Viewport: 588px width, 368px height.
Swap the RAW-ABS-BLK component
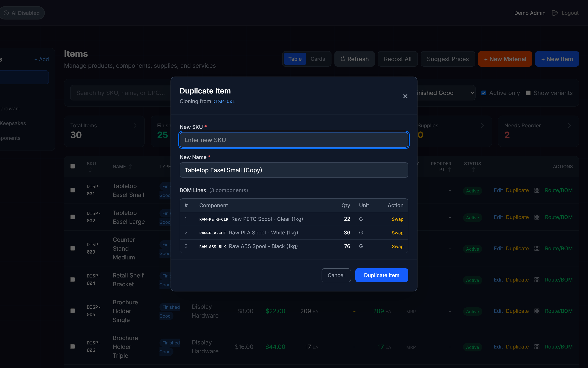(x=397, y=247)
